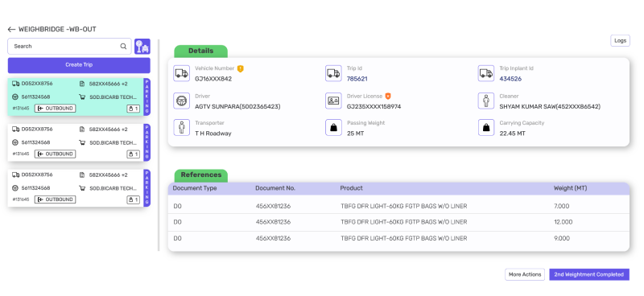Click the orange error badge next to Driver License
The height and width of the screenshot is (296, 644).
388,96
